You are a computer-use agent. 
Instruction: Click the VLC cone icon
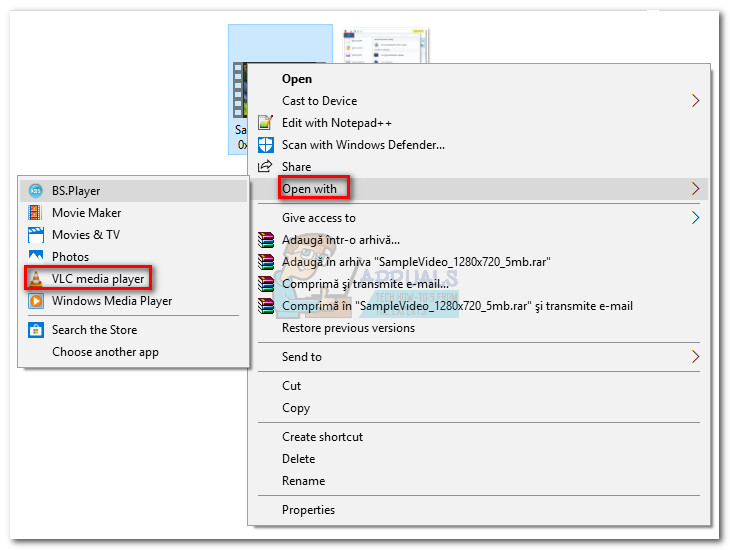36,278
